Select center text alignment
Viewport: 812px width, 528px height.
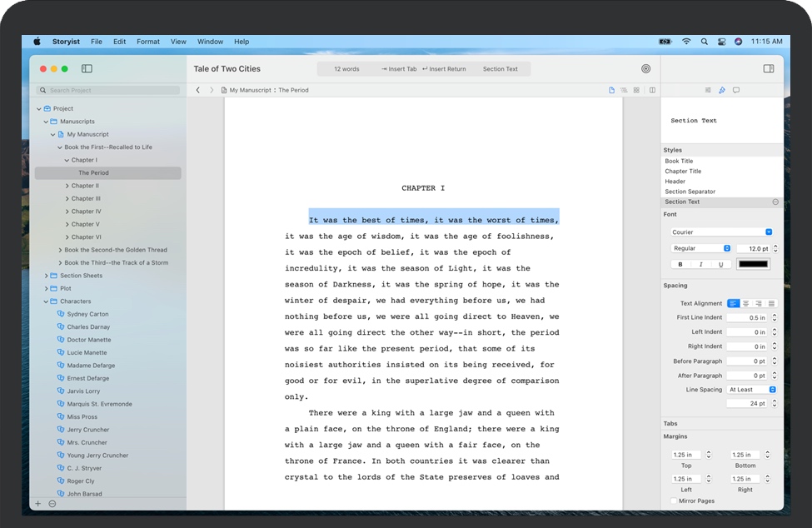coord(745,304)
